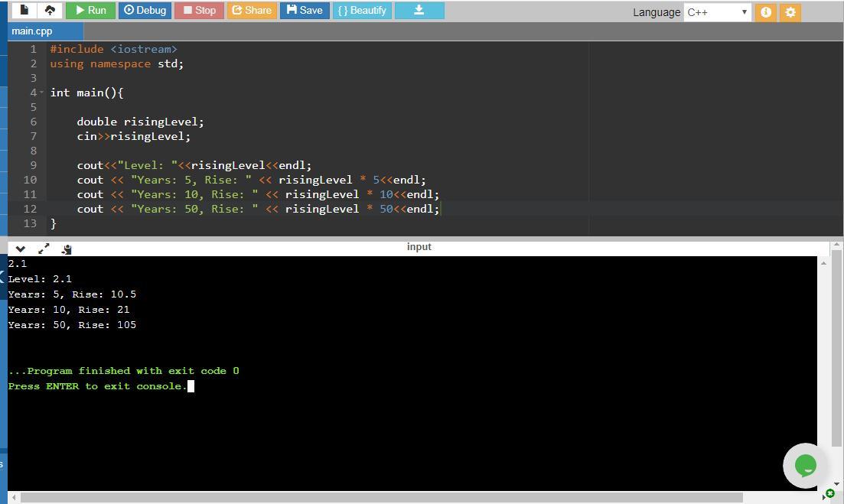Click the upload file cloud icon
The width and height of the screenshot is (844, 504).
tap(50, 10)
